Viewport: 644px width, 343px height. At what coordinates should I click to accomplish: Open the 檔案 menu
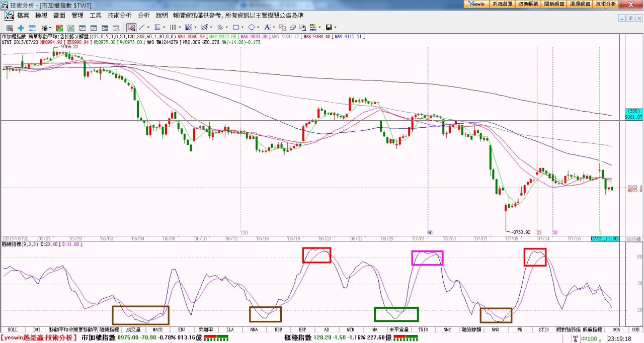coord(23,16)
